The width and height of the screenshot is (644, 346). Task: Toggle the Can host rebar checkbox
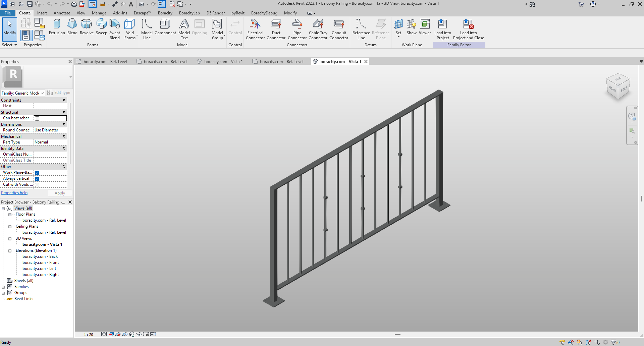click(x=37, y=118)
